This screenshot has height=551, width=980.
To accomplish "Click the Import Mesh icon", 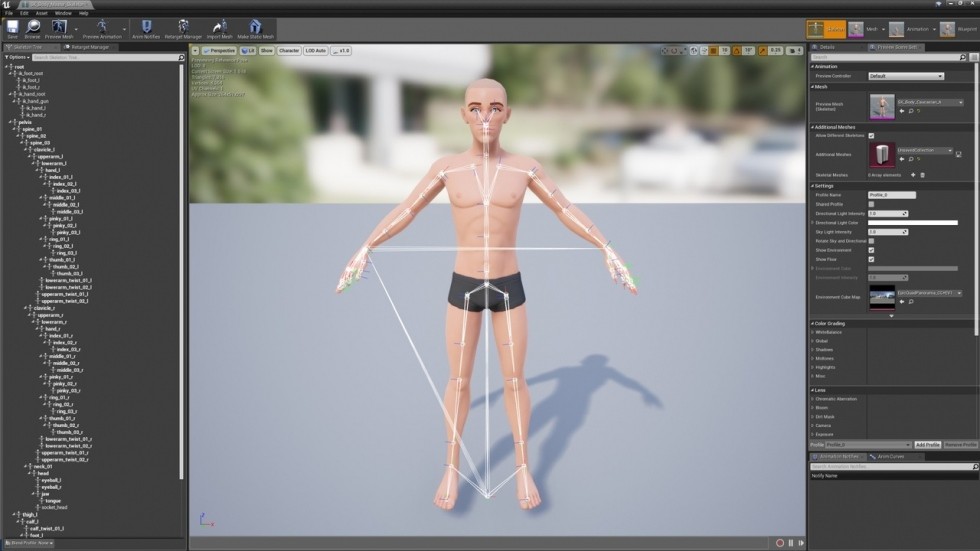I will pos(219,29).
